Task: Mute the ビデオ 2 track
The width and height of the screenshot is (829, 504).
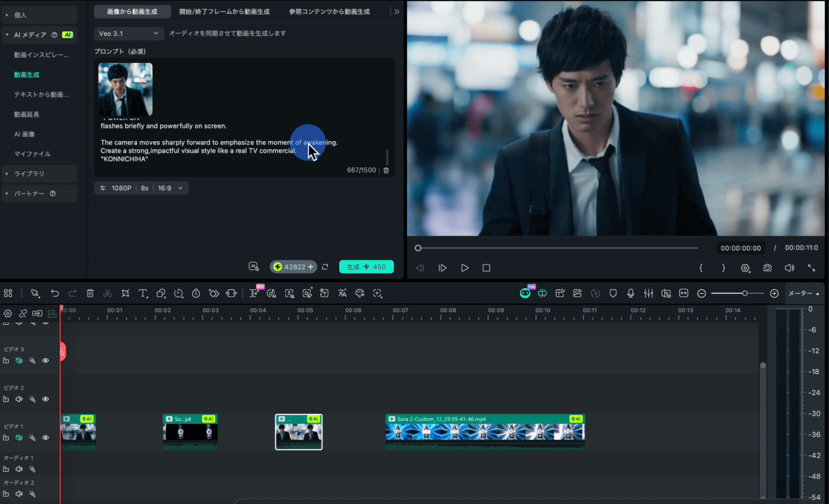Action: point(19,399)
